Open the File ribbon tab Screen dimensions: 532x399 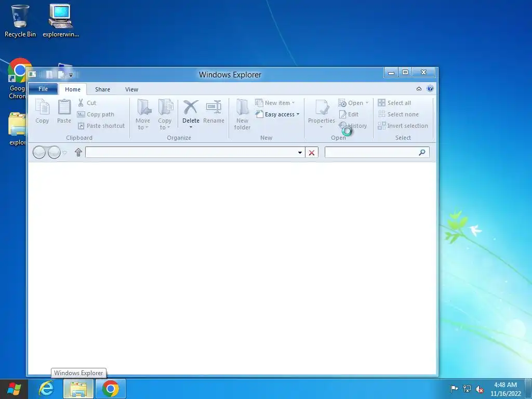pos(43,89)
